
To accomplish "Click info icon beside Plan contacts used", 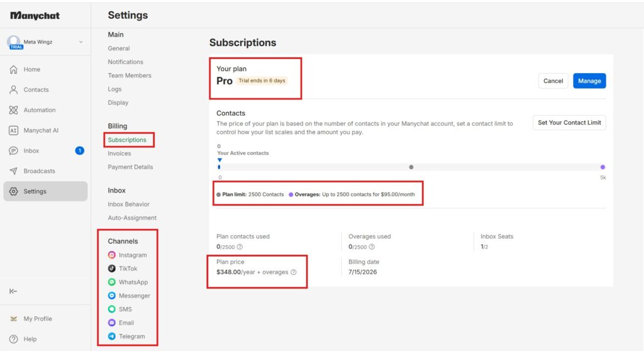I will [x=240, y=247].
